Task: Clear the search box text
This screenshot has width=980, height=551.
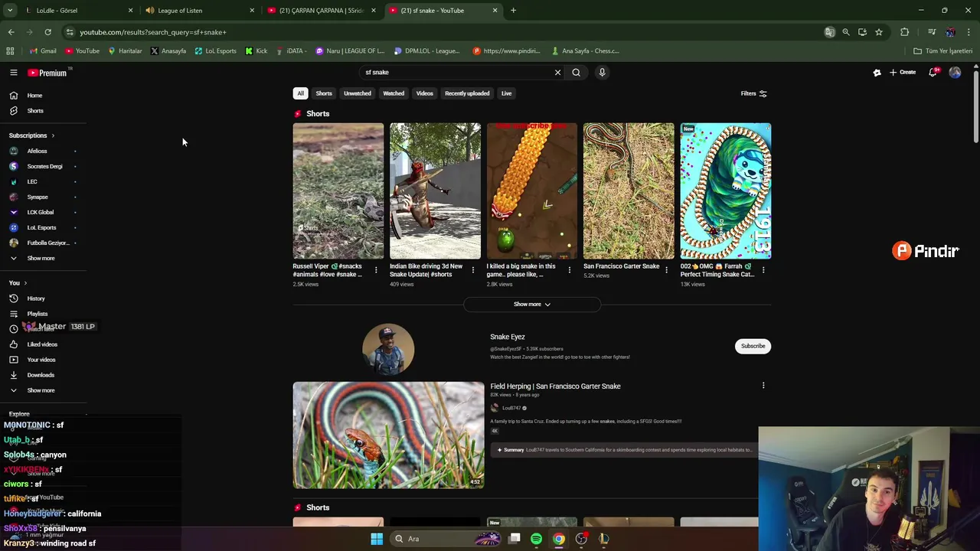Action: click(557, 72)
